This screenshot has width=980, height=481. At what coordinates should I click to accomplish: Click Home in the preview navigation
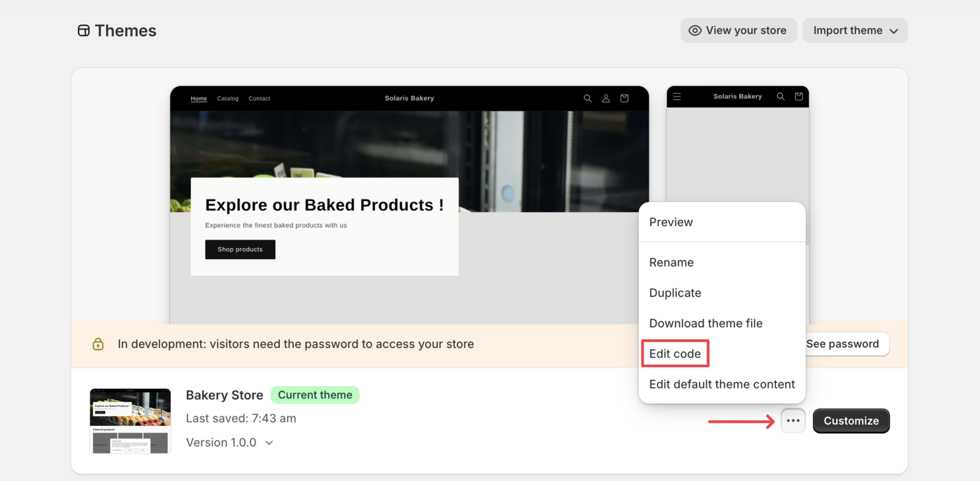coord(198,99)
